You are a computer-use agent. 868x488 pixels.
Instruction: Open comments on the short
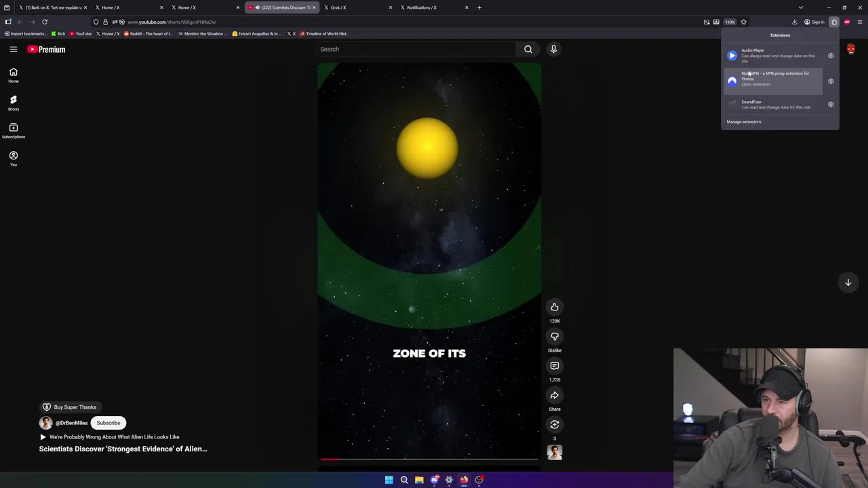point(555,365)
